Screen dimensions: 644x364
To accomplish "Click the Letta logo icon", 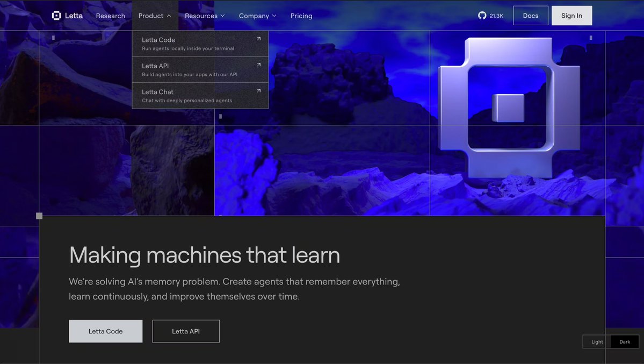I will (x=56, y=16).
